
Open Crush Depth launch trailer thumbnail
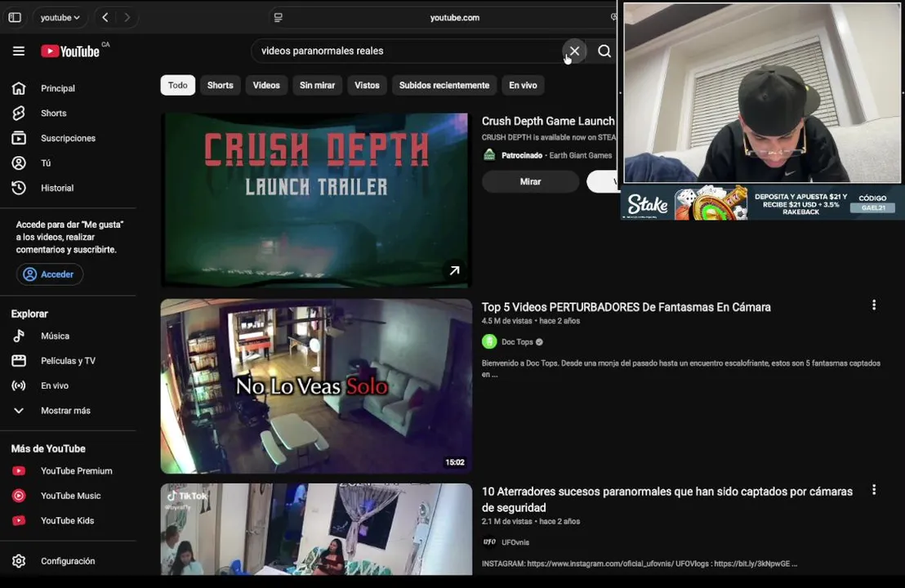click(x=316, y=199)
